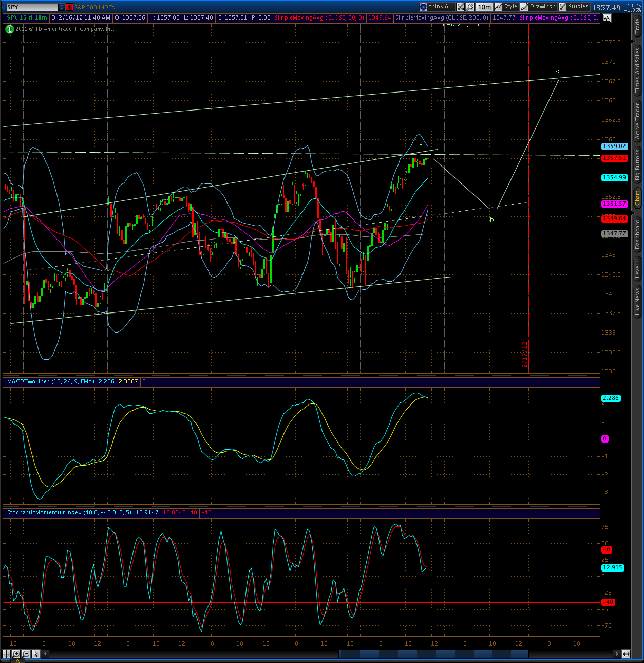Click the horizontal time scrollbar thumb
The width and height of the screenshot is (644, 663).
pos(433,654)
